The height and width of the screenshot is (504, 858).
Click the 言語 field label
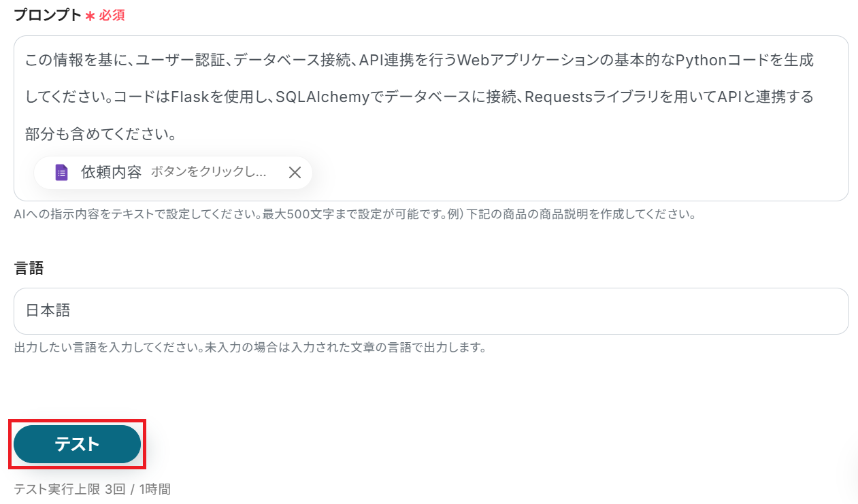(x=29, y=268)
